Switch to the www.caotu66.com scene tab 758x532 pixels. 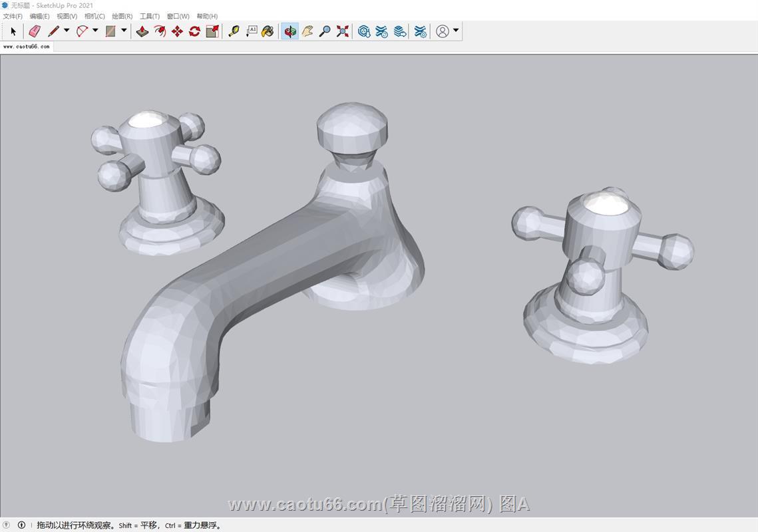tap(27, 47)
